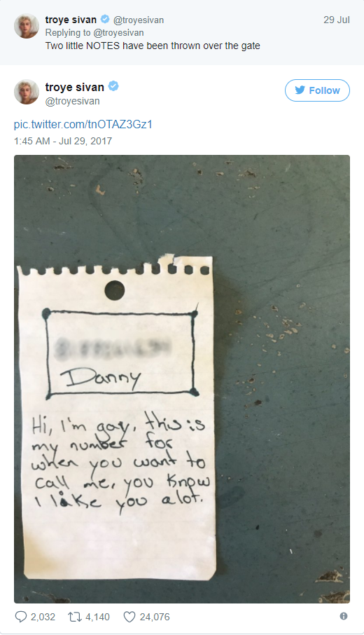Viewport: 364px width, 635px height.
Task: Click the 1:45 AM - Jul 29, 2017 timestamp
Action: [63, 141]
